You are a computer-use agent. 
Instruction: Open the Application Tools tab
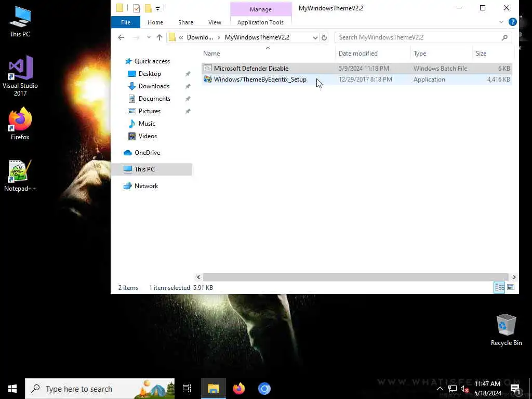point(260,22)
